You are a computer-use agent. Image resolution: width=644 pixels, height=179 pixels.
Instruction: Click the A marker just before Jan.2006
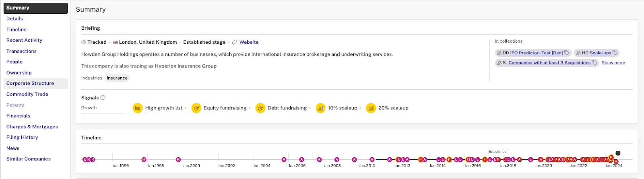(284, 160)
